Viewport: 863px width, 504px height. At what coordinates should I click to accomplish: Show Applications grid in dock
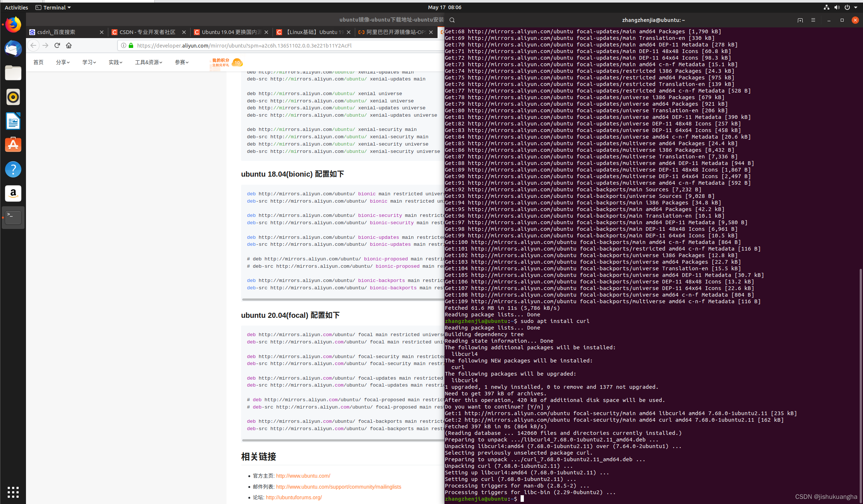(13, 492)
